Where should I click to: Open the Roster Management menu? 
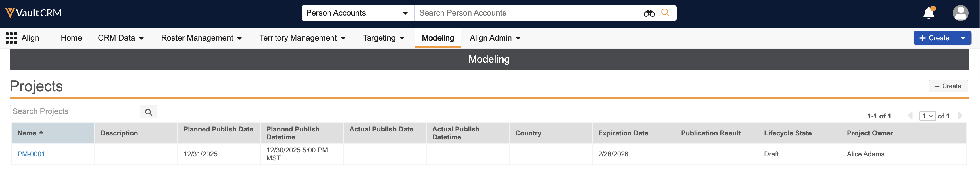point(201,38)
